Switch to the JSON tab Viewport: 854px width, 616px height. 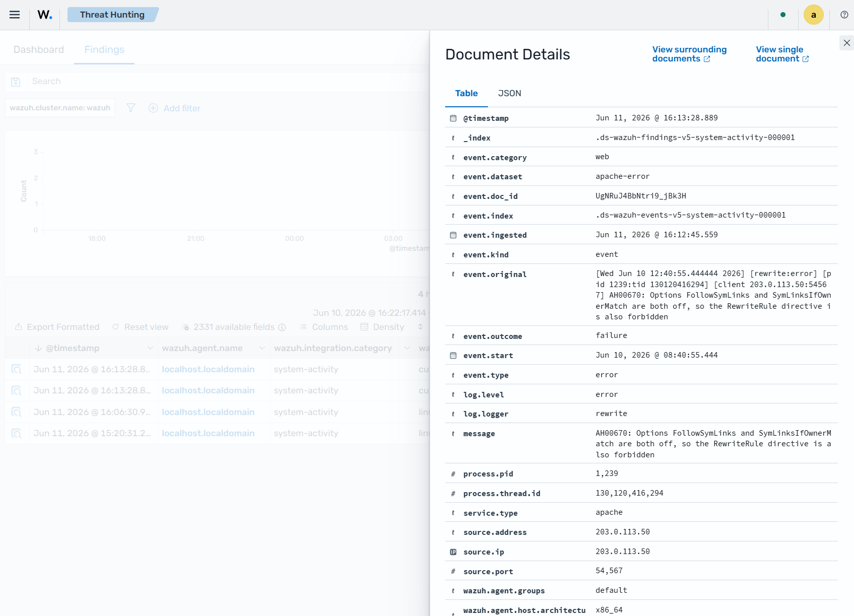tap(510, 93)
